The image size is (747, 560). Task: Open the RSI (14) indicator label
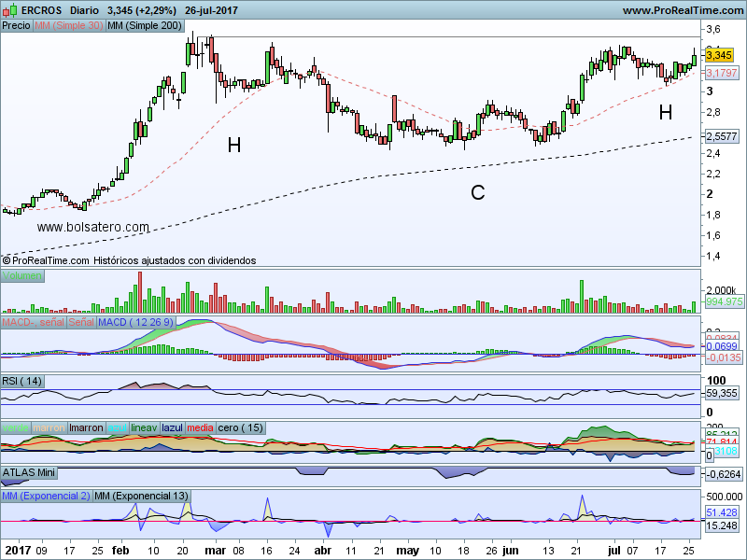pos(22,381)
